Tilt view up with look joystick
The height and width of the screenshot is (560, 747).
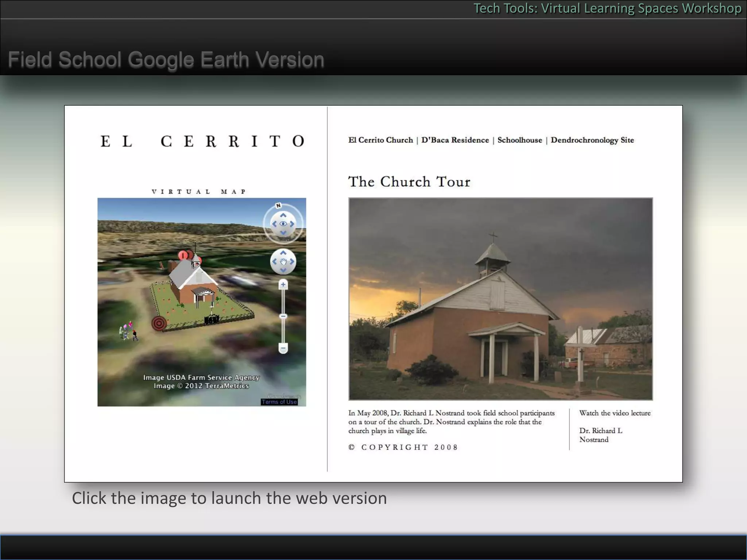pyautogui.click(x=283, y=215)
